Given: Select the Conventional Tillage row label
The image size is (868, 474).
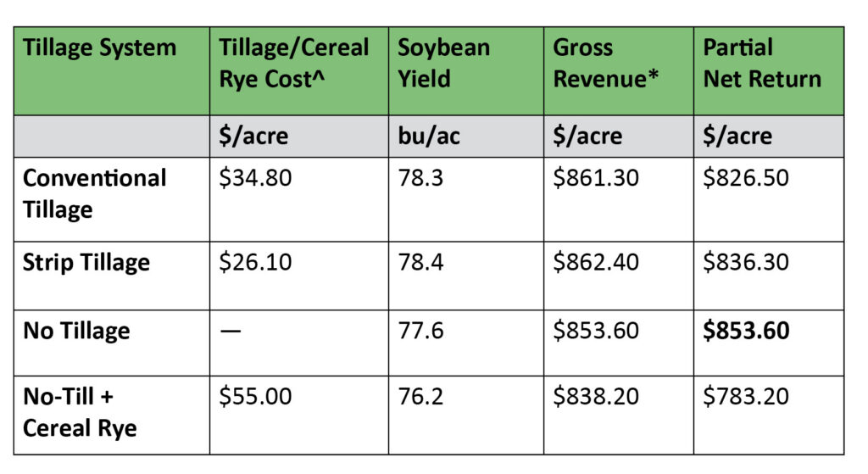Looking at the screenshot, I should tap(95, 193).
